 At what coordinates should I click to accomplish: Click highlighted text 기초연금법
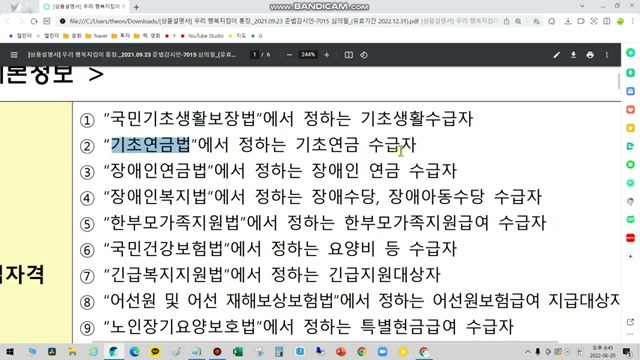click(151, 145)
